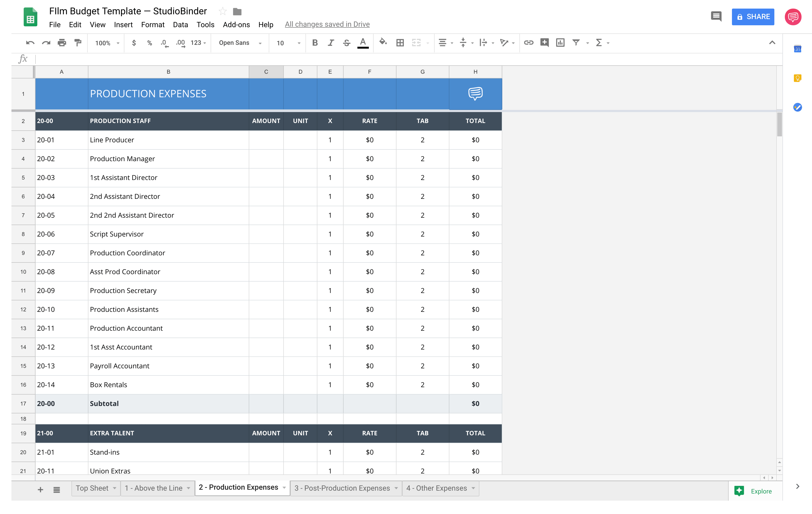The width and height of the screenshot is (812, 514).
Task: Click the percentage format icon
Action: click(148, 42)
